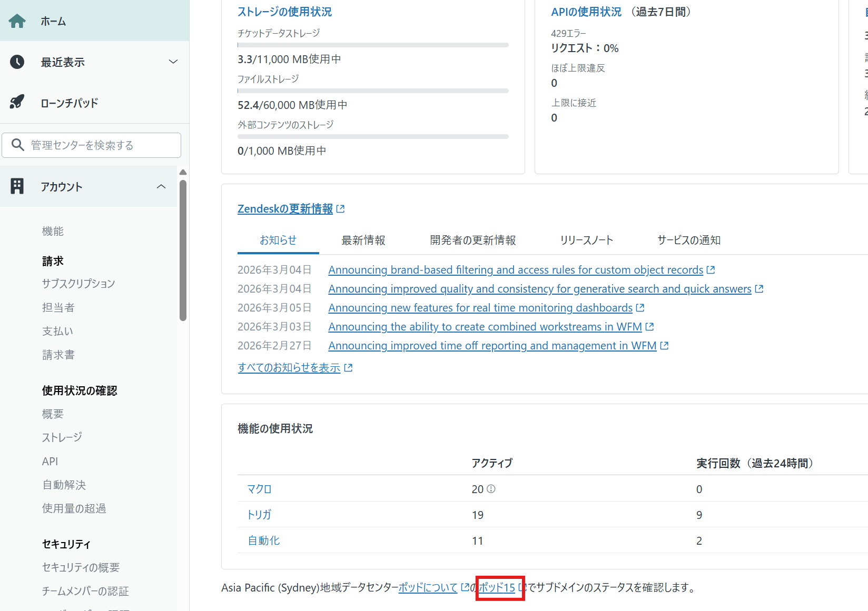Screen dimensions: 868x611
Task: Click the external link icon after すべてのお知らせを表示
Action: coord(348,368)
